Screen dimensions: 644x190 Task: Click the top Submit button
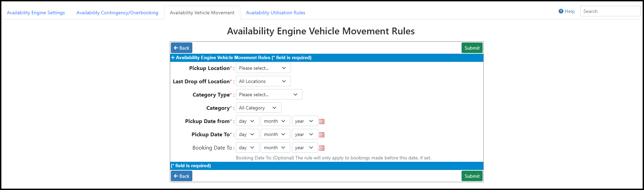(472, 48)
